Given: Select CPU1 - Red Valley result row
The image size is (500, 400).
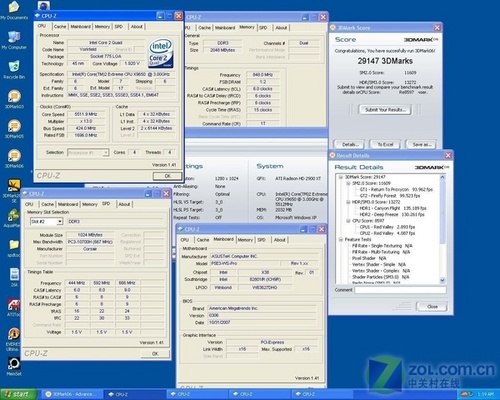Looking at the screenshot, I should (387, 227).
